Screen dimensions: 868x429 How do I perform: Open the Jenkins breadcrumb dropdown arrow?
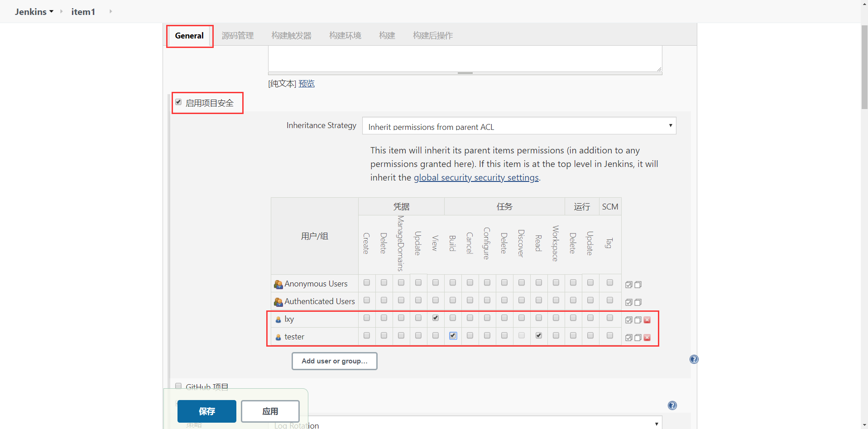(51, 11)
